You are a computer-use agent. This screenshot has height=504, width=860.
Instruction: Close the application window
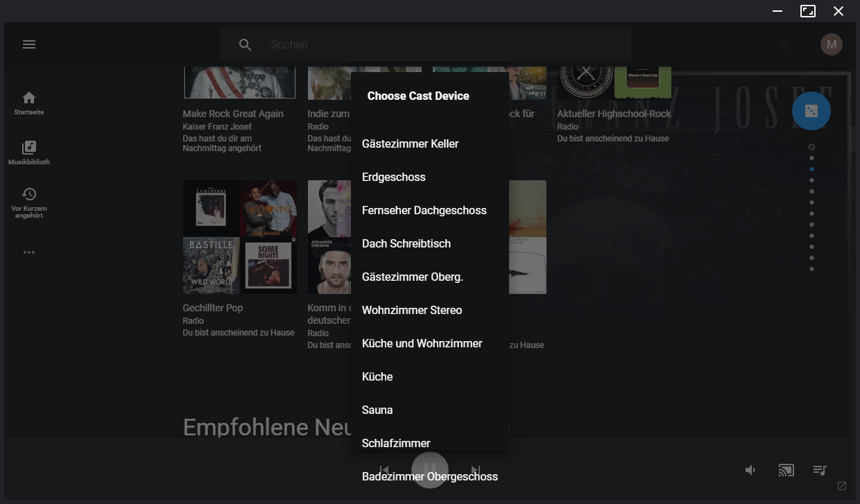[x=839, y=11]
